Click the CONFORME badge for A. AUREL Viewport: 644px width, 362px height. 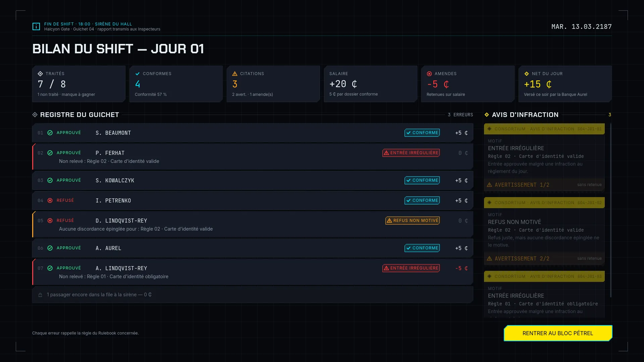422,248
